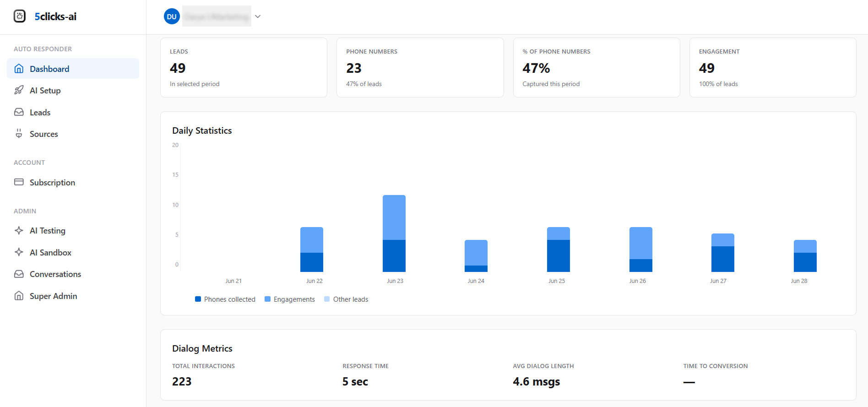Click the AI Testing sparkle icon
Screen dimensions: 868x407
[x=19, y=230]
